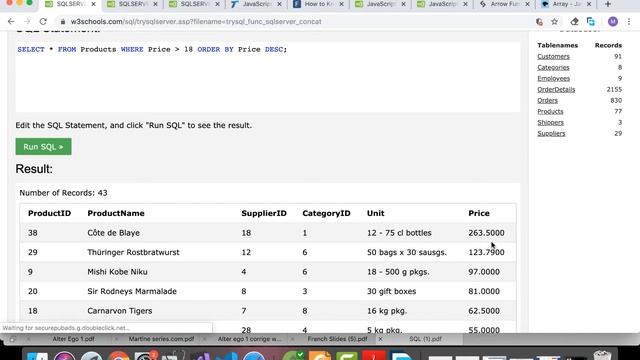Screen dimensions: 640x360
Task: Open the Suppliers table link
Action: pyautogui.click(x=551, y=133)
